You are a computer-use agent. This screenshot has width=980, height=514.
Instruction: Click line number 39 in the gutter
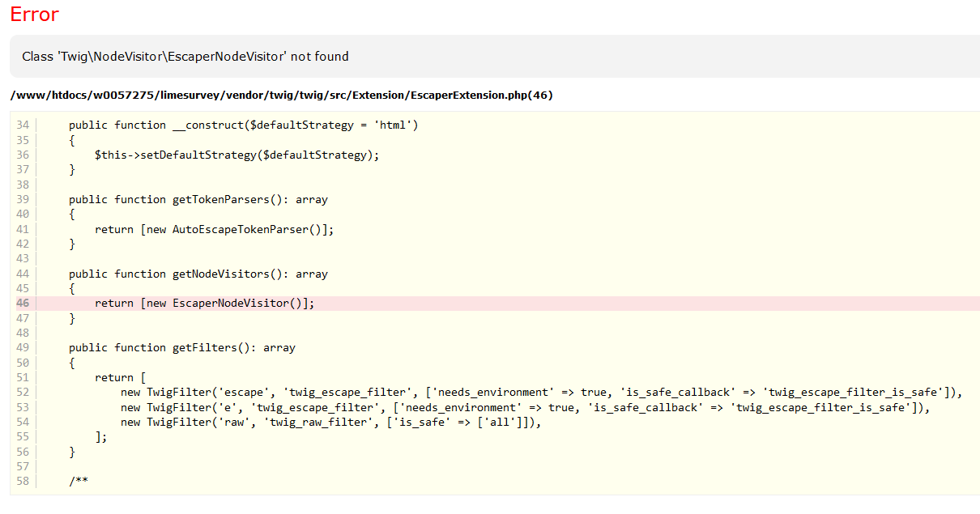22,199
